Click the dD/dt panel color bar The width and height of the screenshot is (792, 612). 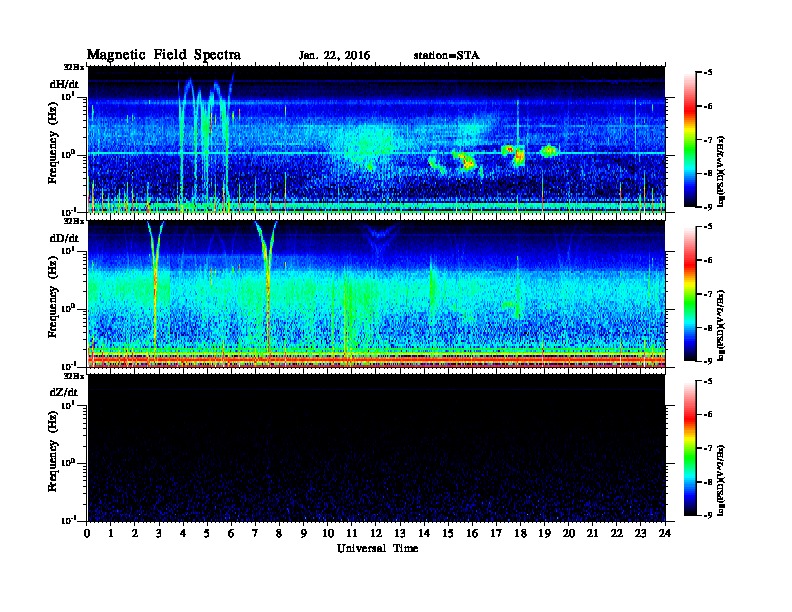690,294
